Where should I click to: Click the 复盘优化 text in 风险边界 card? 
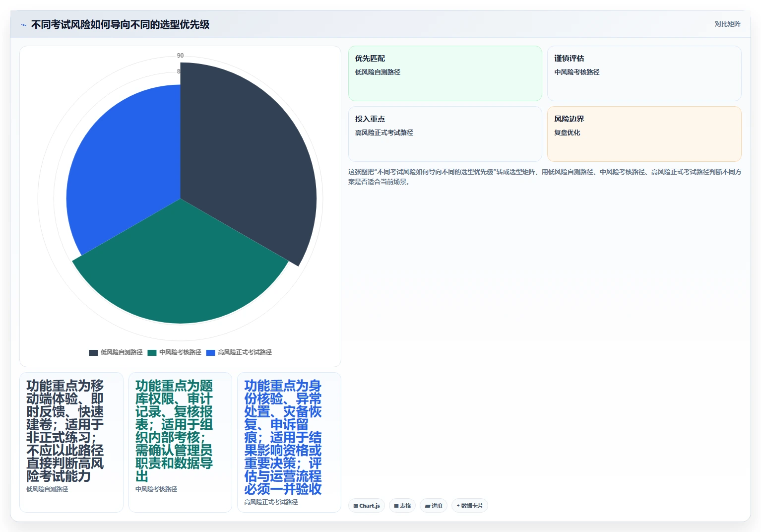click(567, 133)
